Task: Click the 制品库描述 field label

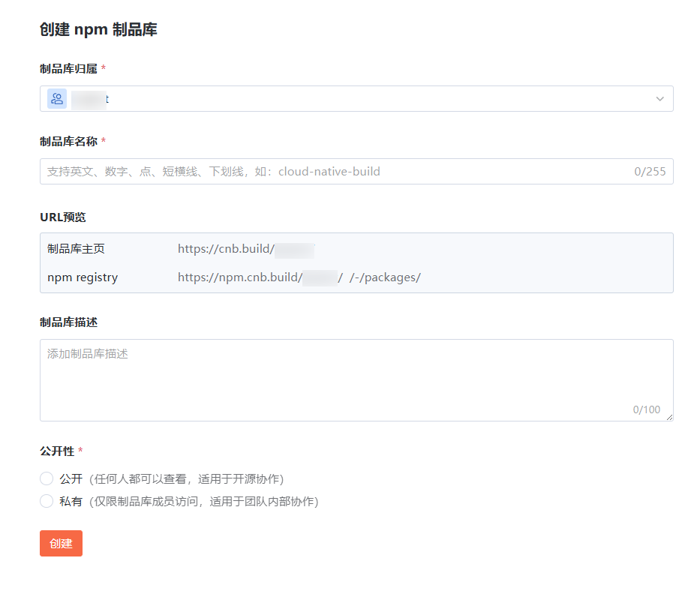Action: point(68,322)
